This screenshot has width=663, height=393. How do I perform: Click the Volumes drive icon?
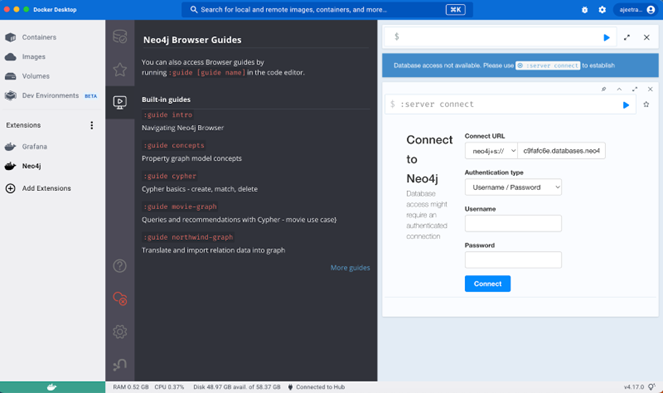(11, 76)
